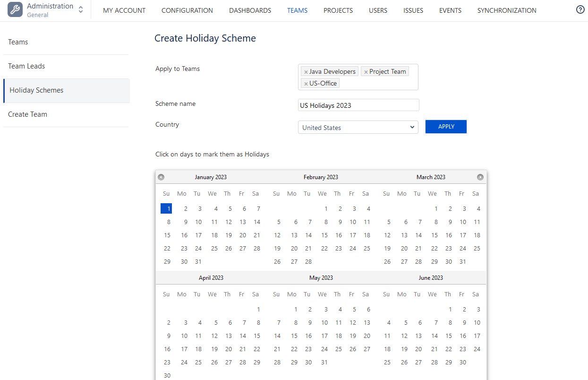Click May 31 in calendar
588x380 pixels.
coord(324,362)
